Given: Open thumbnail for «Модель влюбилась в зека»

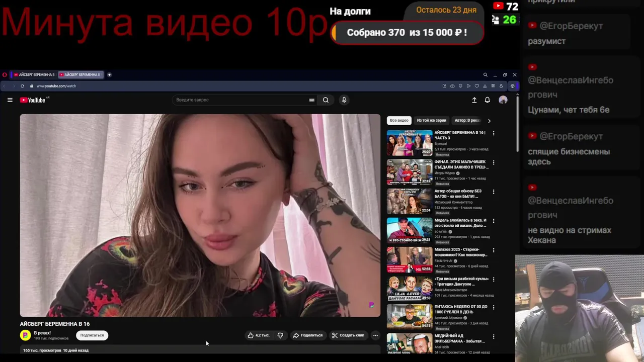Looking at the screenshot, I should [x=410, y=230].
